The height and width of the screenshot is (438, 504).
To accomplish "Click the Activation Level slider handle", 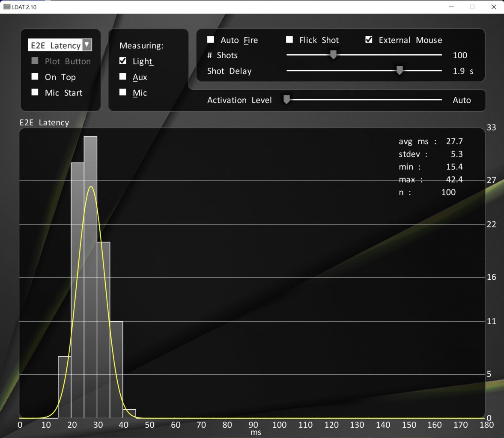I will [x=287, y=100].
